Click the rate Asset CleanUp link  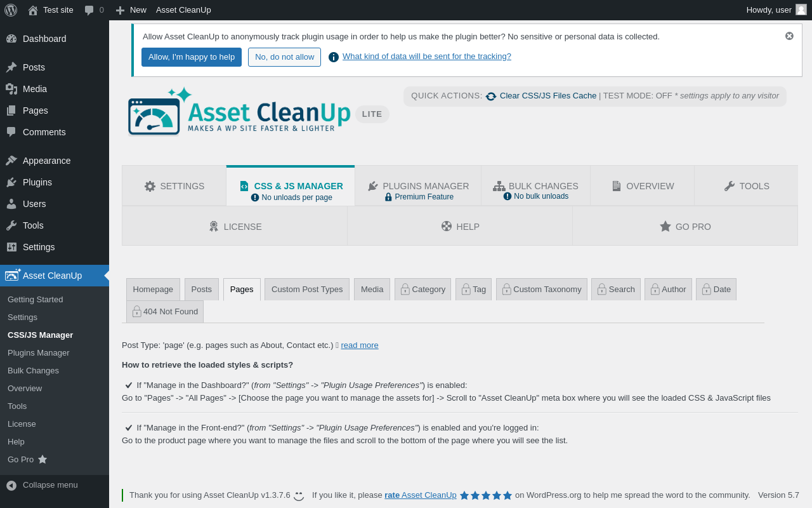[x=421, y=495]
